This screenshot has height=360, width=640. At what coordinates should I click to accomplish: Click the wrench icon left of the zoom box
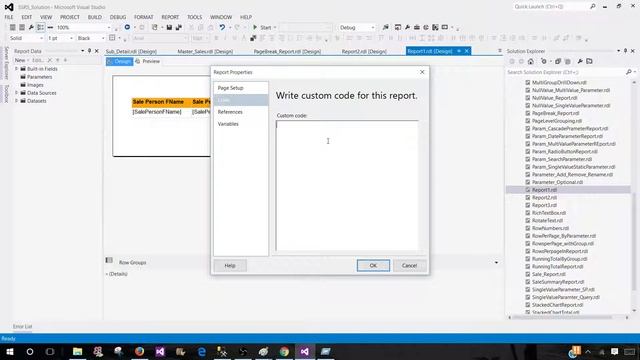coord(31,27)
